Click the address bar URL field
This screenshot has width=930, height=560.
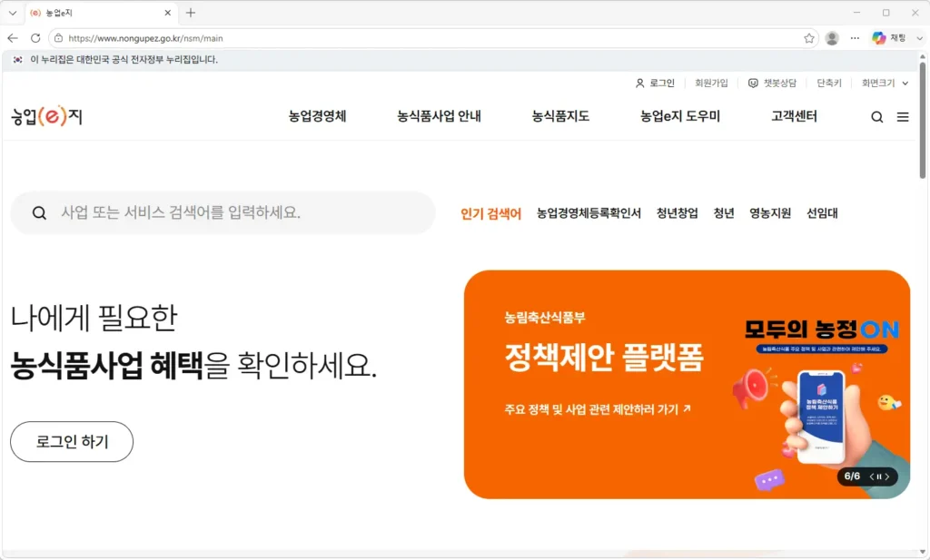click(x=433, y=38)
